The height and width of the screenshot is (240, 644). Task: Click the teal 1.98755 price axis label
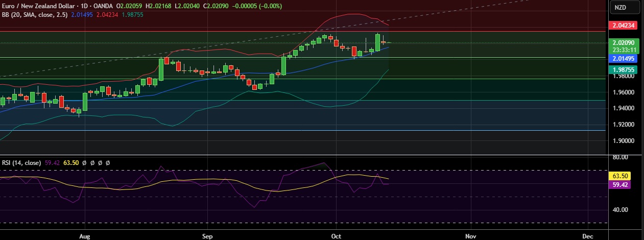(x=624, y=69)
